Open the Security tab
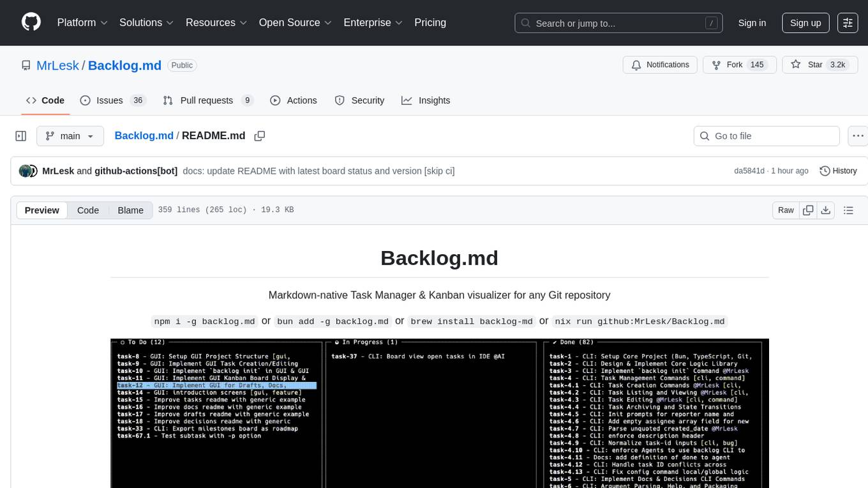868x488 pixels. coord(360,100)
